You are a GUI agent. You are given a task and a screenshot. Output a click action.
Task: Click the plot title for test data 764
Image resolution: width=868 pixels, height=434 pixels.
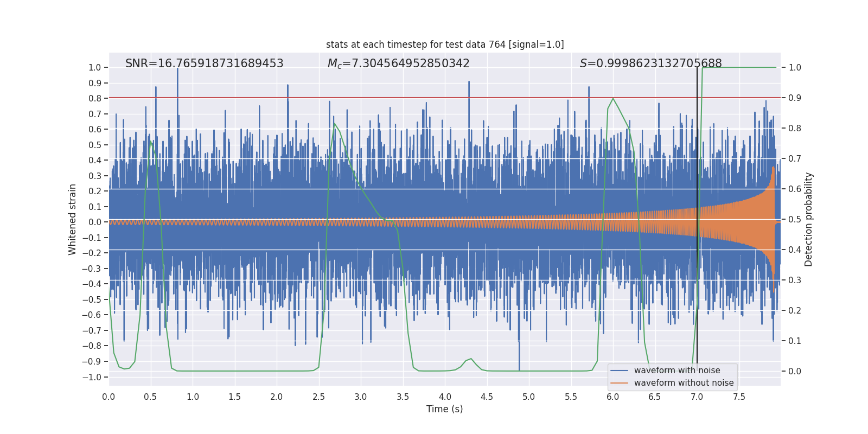pyautogui.click(x=445, y=44)
